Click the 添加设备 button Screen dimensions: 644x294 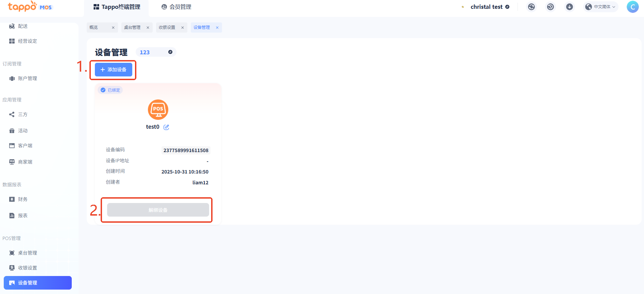(114, 70)
